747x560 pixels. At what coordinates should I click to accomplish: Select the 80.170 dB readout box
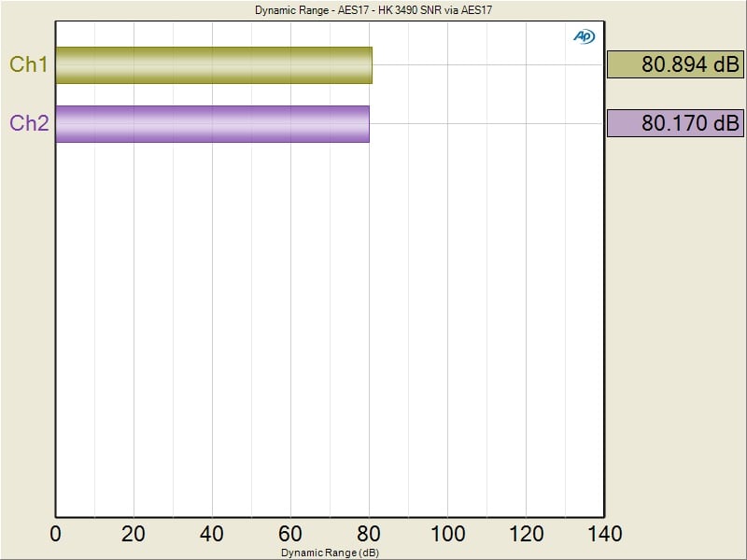[x=674, y=123]
